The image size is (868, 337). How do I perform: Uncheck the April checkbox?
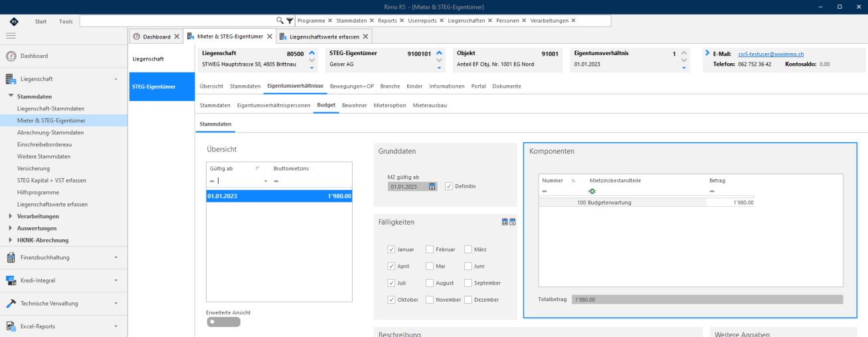391,266
